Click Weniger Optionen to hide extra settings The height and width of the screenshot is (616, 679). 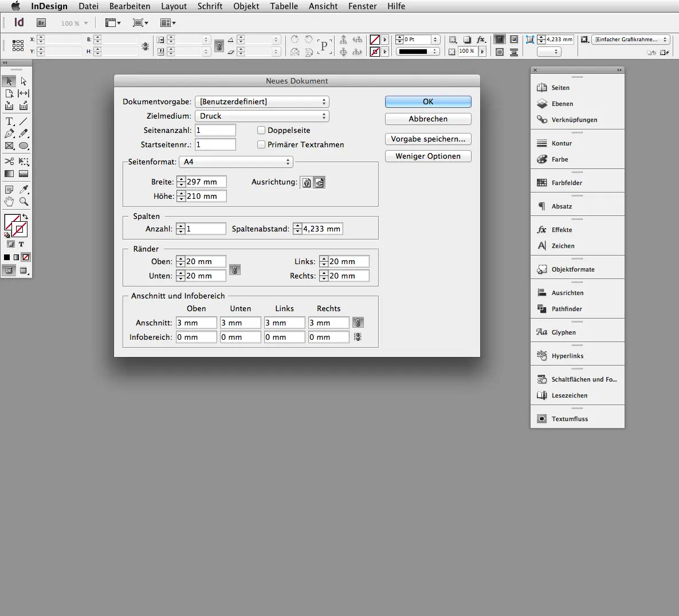428,156
